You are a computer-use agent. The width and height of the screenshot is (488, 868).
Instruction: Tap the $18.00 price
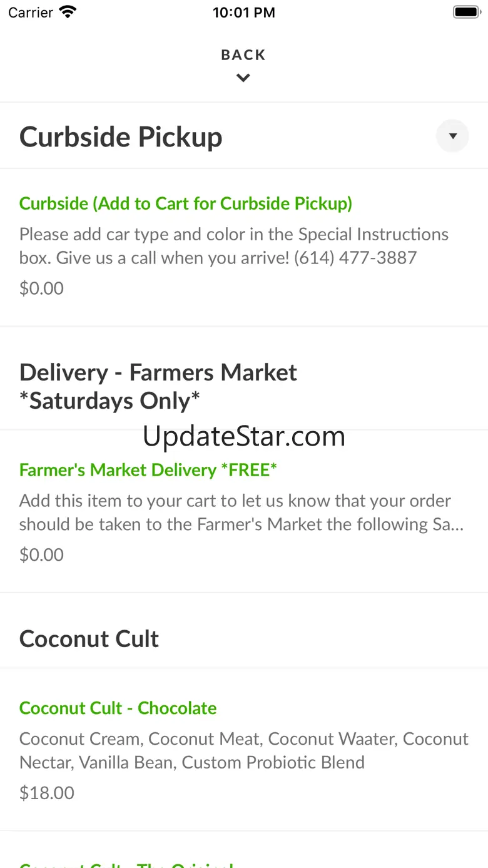(47, 793)
